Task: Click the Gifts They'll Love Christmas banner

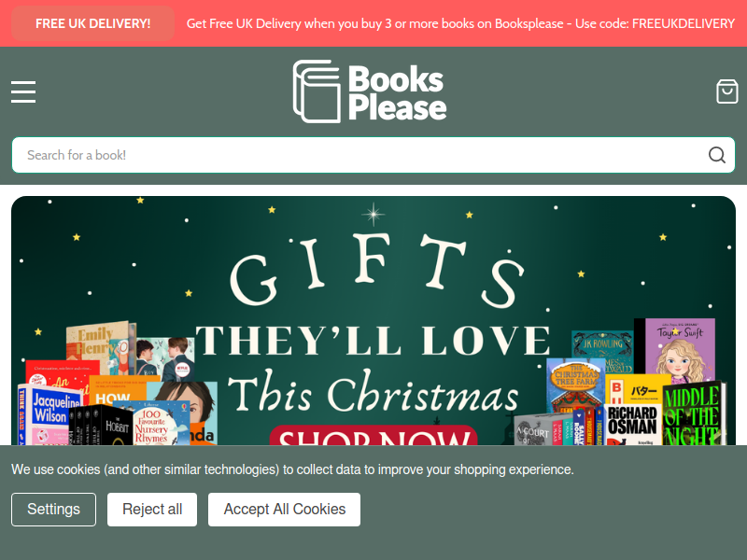Action: pyautogui.click(x=373, y=321)
